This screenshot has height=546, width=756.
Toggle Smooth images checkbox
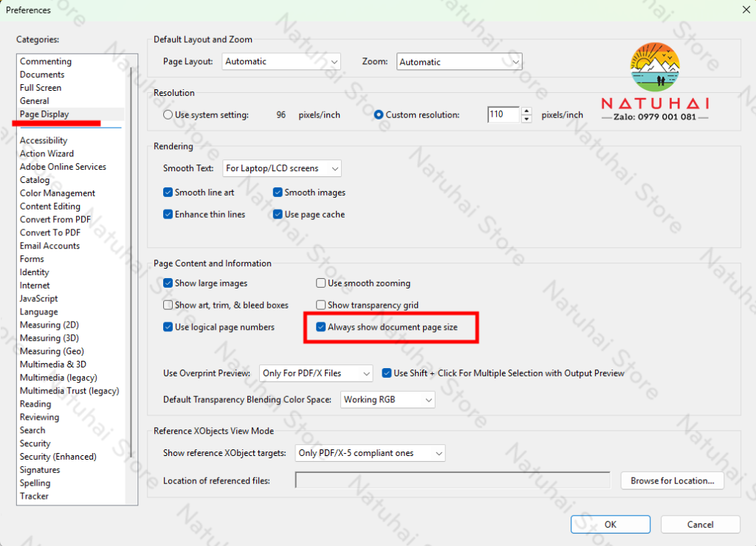(x=278, y=193)
